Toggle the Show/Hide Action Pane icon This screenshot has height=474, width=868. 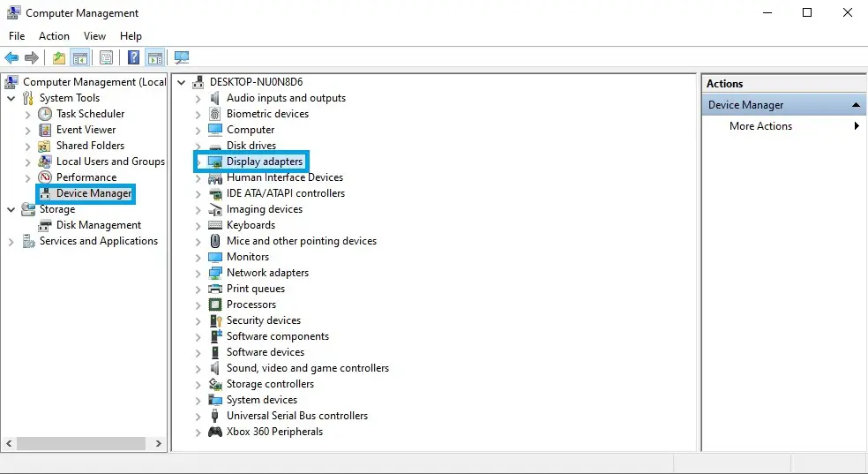(x=155, y=57)
